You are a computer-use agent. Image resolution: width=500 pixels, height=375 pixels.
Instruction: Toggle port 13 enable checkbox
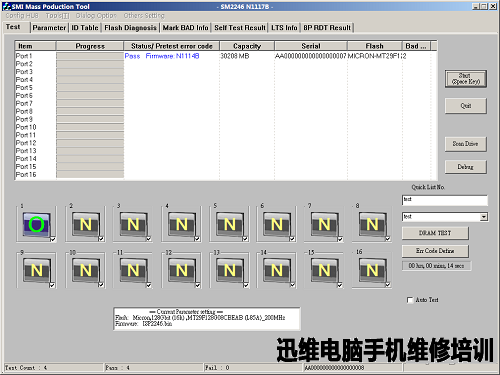click(x=246, y=285)
